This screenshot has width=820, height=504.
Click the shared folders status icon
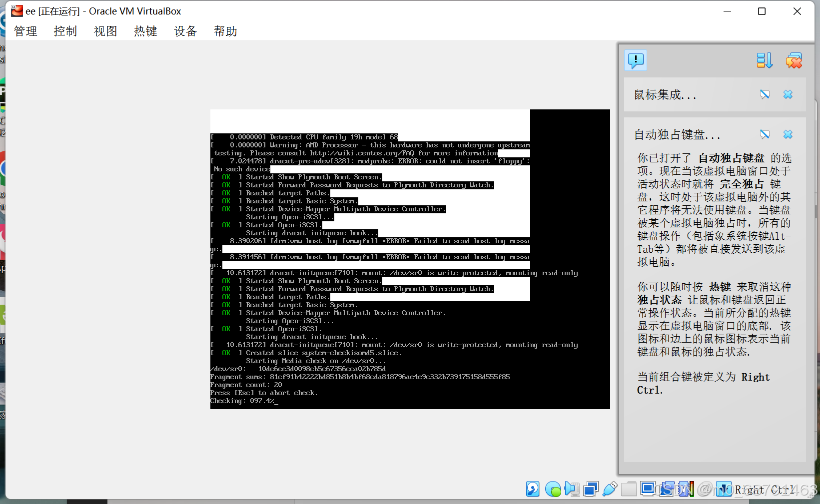629,489
